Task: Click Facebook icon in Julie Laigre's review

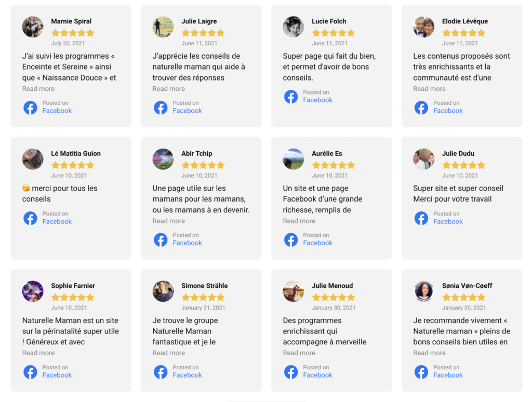Action: click(161, 108)
